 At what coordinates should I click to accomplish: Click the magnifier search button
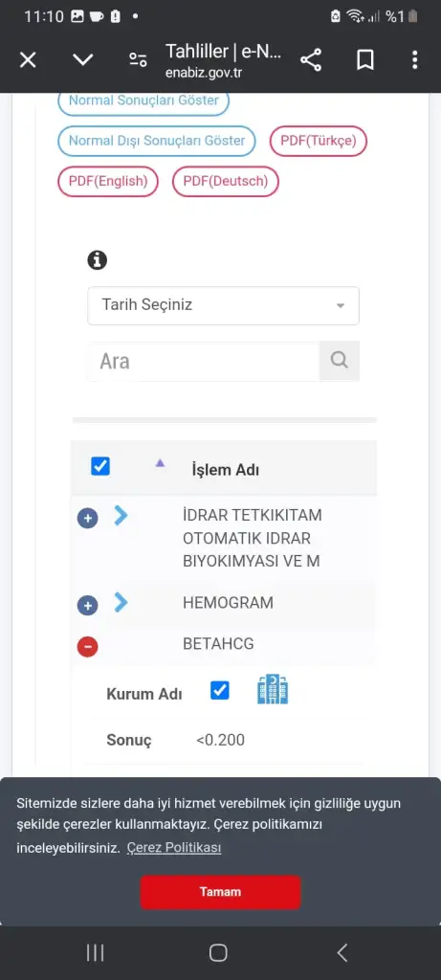click(340, 361)
